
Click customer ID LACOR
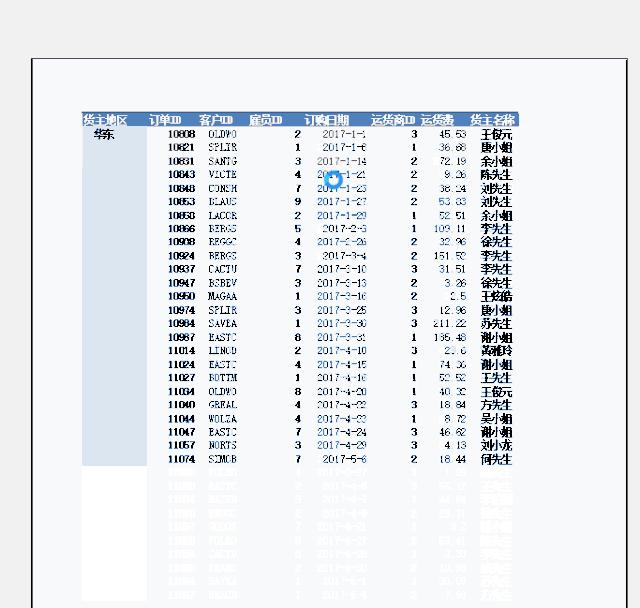pos(222,215)
